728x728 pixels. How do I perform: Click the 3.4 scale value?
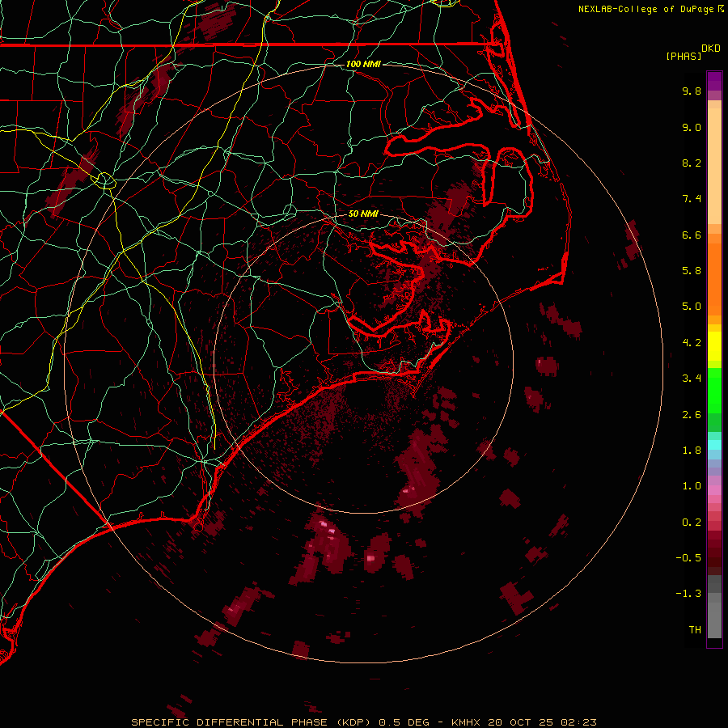pos(692,379)
